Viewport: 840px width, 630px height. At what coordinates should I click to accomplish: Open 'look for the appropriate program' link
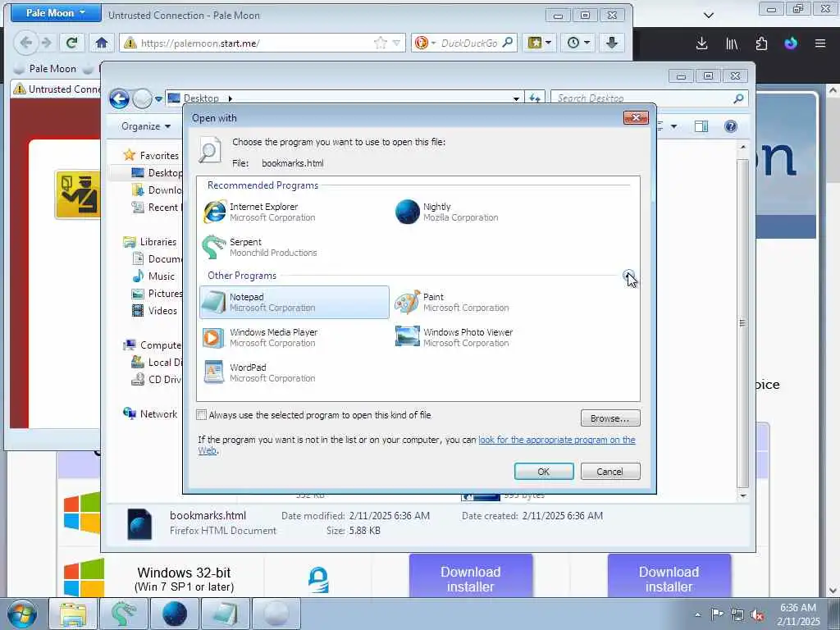pos(557,440)
